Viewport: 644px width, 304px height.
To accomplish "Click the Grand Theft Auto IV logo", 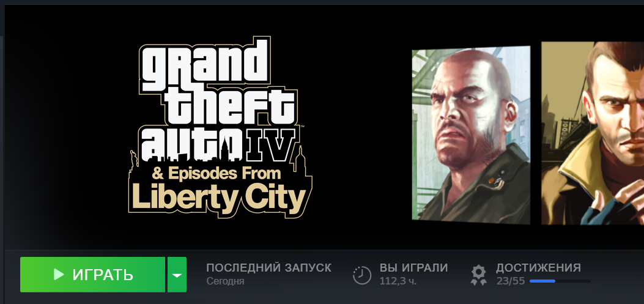I will click(220, 127).
